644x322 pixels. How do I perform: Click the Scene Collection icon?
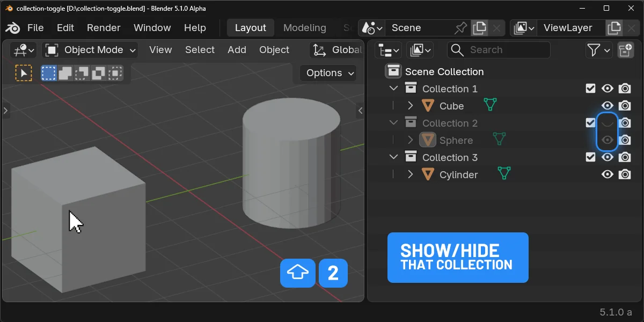coord(394,71)
